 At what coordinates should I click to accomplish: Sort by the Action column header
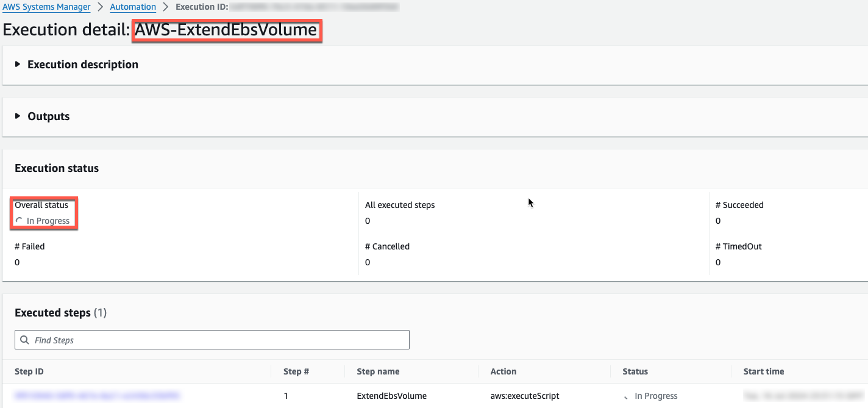coord(503,371)
